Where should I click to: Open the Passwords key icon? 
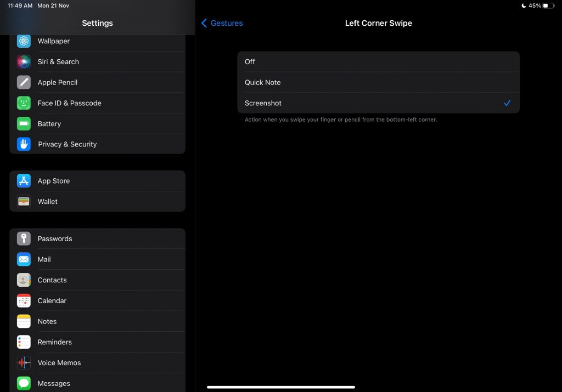point(24,238)
